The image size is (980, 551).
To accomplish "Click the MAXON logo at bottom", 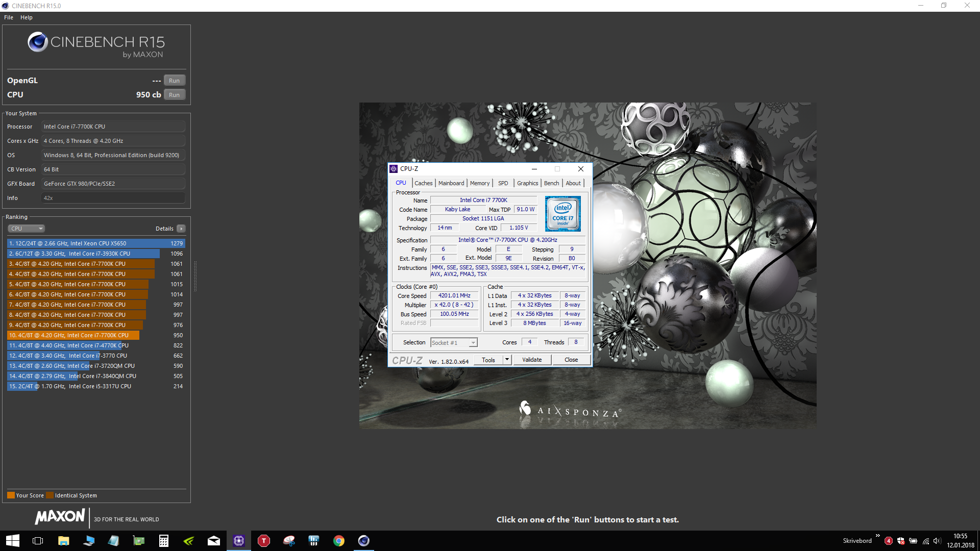I will click(x=60, y=517).
